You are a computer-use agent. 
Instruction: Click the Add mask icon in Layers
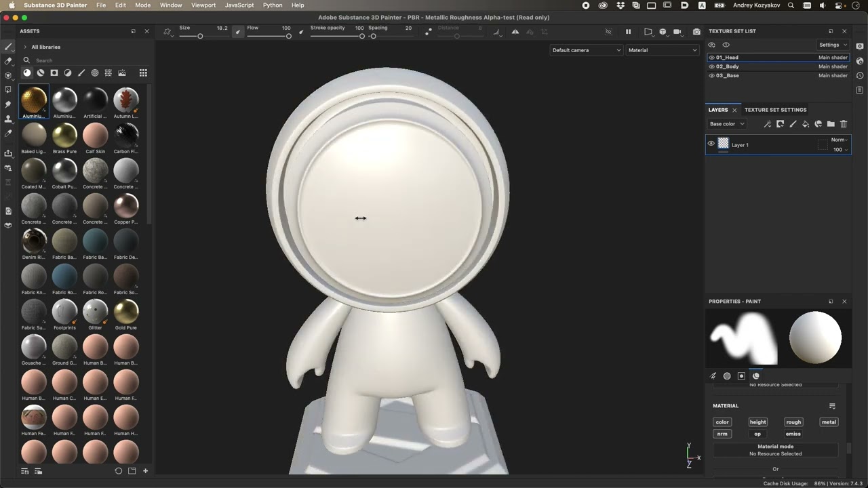(x=780, y=124)
